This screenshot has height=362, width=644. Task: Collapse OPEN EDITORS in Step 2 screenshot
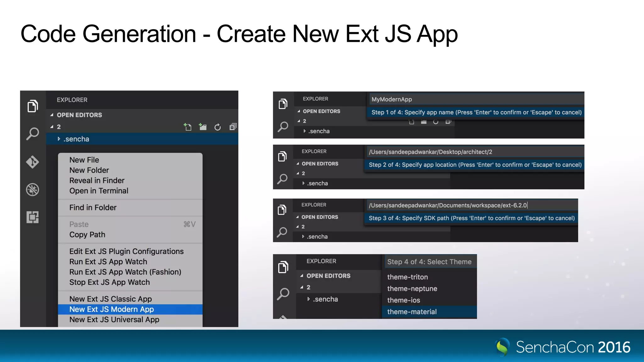click(x=298, y=164)
